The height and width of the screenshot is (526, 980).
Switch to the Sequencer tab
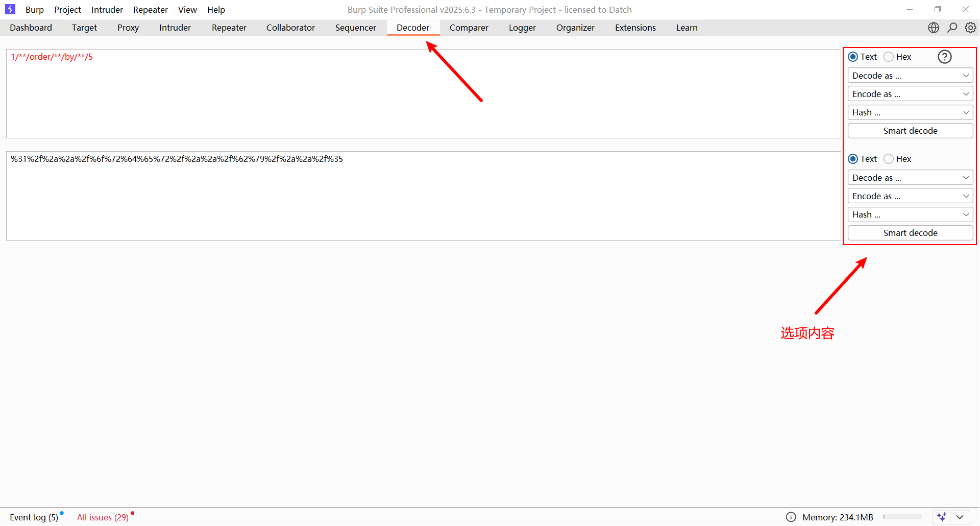point(356,28)
